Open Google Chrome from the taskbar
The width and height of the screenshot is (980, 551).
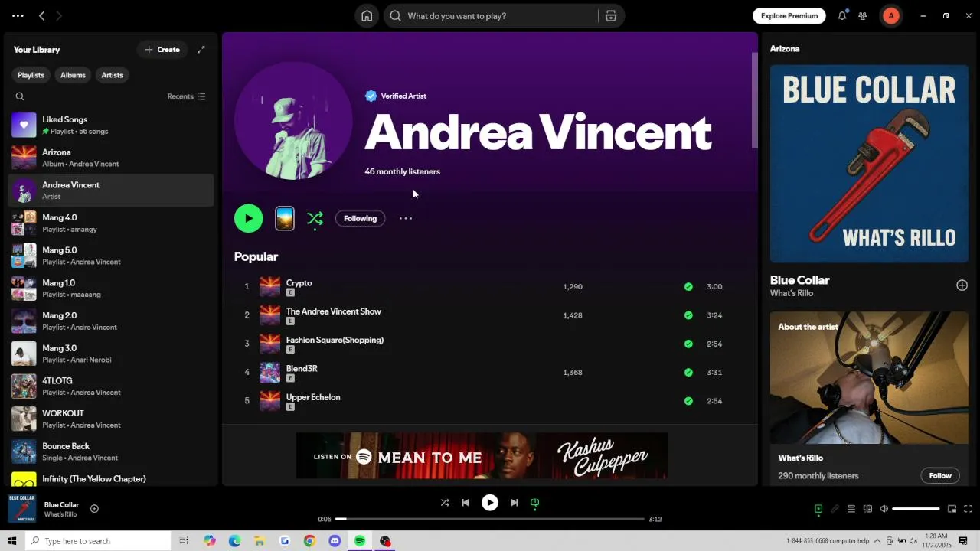(x=309, y=541)
